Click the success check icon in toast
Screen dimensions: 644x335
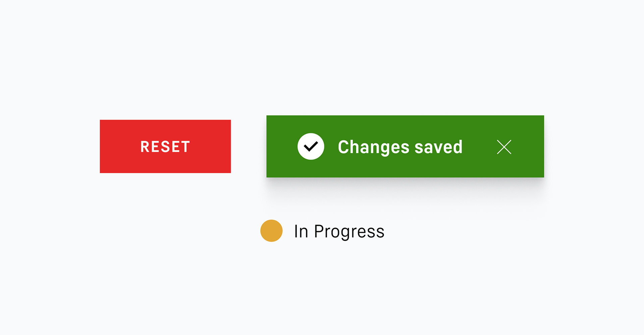[x=311, y=146]
